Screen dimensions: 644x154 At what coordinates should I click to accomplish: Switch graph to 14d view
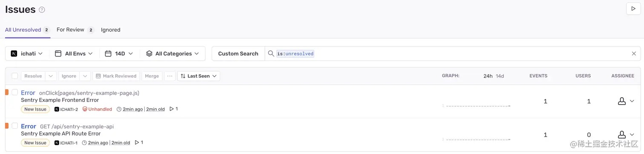pyautogui.click(x=500, y=76)
